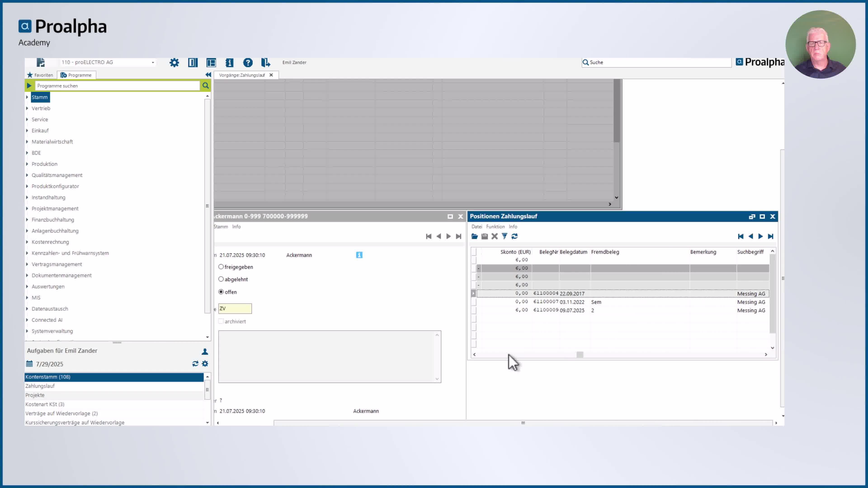
Task: Click into the Programme suchen field
Action: 118,86
